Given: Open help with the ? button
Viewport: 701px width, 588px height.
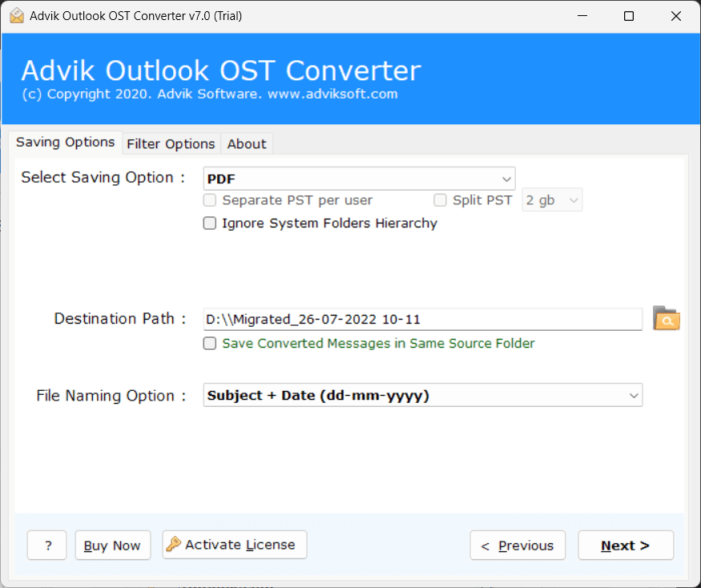Looking at the screenshot, I should point(47,545).
